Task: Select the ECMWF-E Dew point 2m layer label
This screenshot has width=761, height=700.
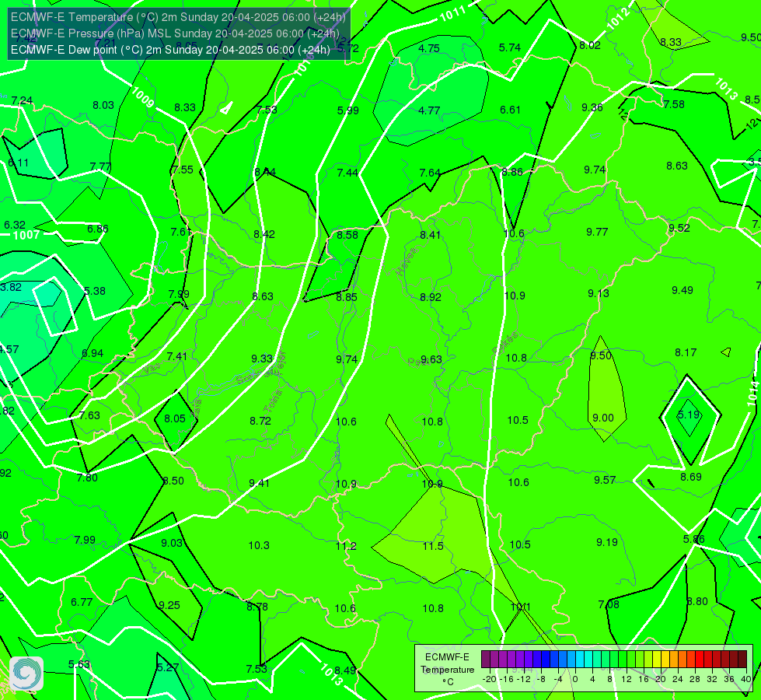Action: click(x=170, y=50)
